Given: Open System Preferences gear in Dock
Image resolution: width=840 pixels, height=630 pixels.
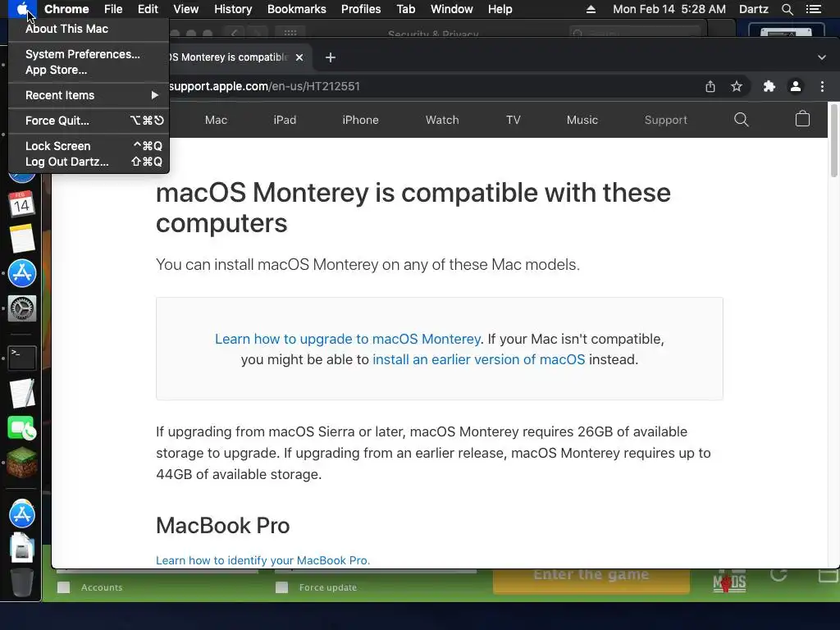Looking at the screenshot, I should [22, 308].
